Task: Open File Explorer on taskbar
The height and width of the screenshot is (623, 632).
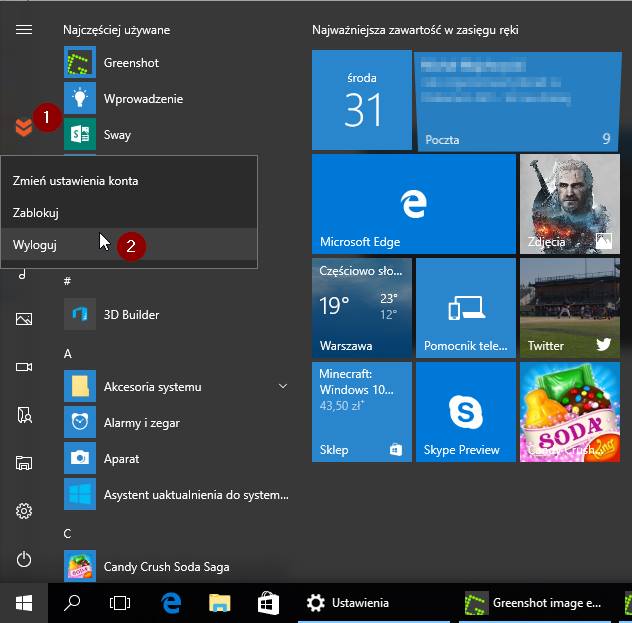Action: (x=220, y=603)
